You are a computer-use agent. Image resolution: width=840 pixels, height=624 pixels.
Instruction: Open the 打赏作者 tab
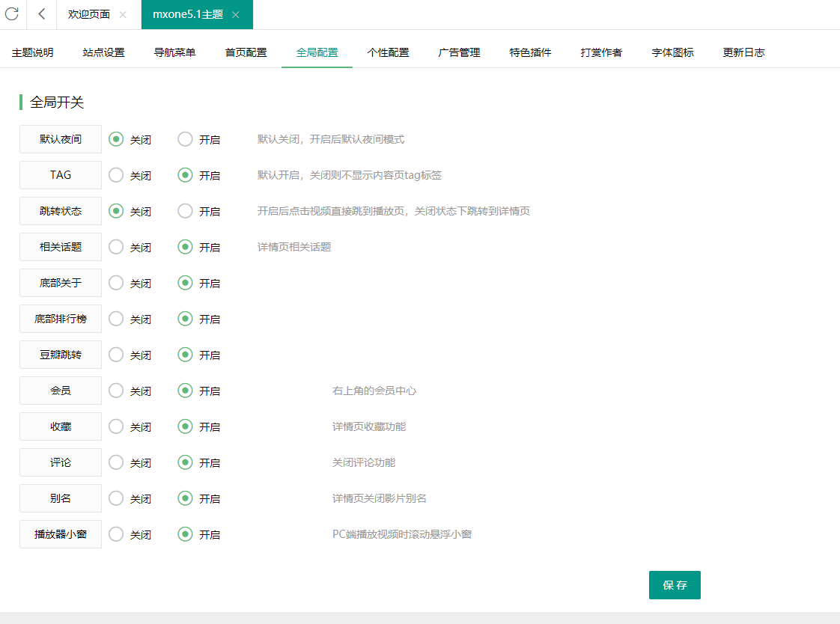601,52
